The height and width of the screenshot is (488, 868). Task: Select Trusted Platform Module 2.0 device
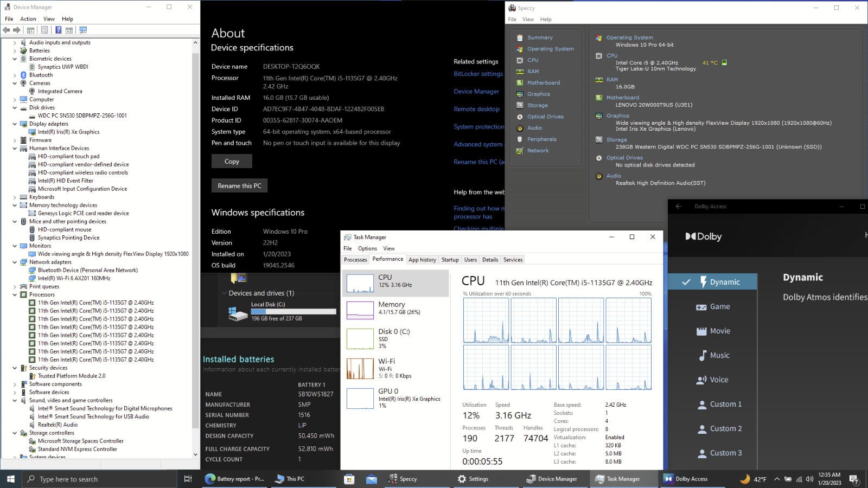coord(72,376)
